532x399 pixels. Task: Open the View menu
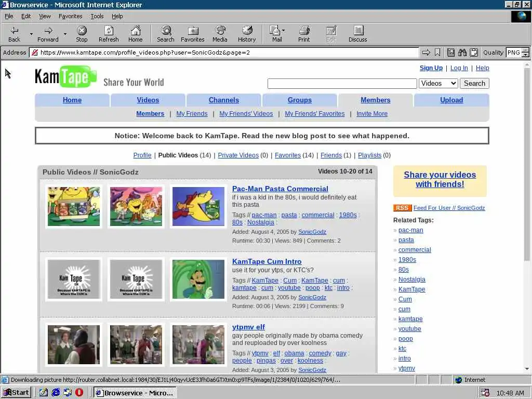click(45, 16)
